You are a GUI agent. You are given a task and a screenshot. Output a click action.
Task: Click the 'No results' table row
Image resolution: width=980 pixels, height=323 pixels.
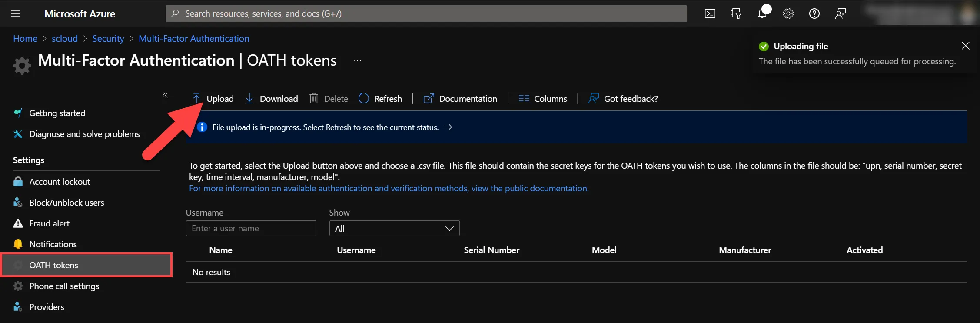tap(577, 272)
